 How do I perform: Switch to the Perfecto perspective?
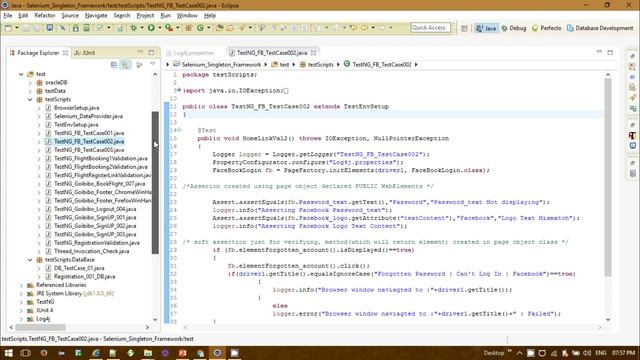547,28
